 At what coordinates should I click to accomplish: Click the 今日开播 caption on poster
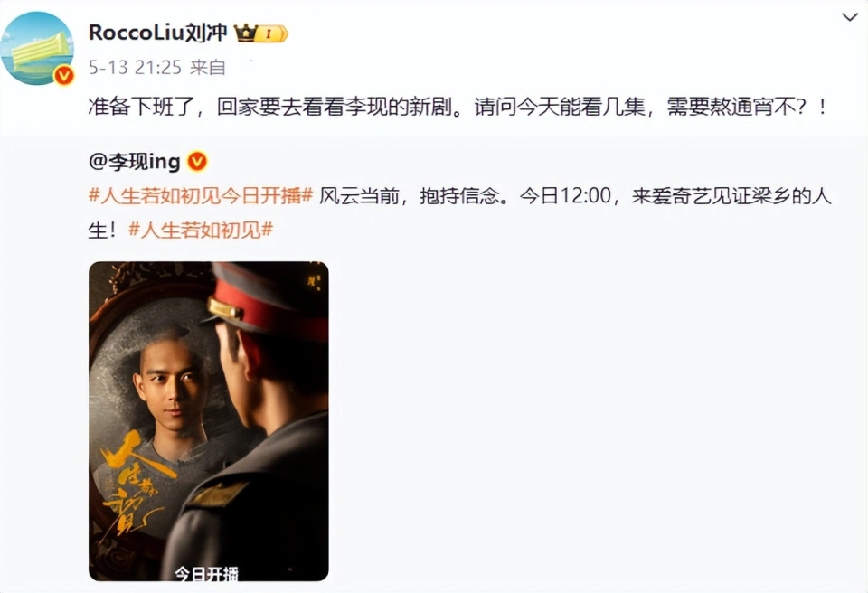click(x=206, y=574)
